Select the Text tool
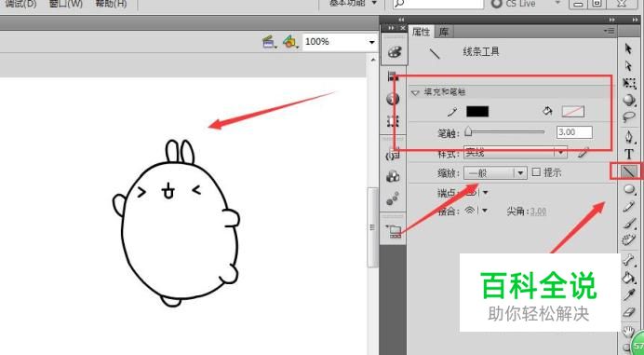The width and height of the screenshot is (644, 355). (x=629, y=155)
